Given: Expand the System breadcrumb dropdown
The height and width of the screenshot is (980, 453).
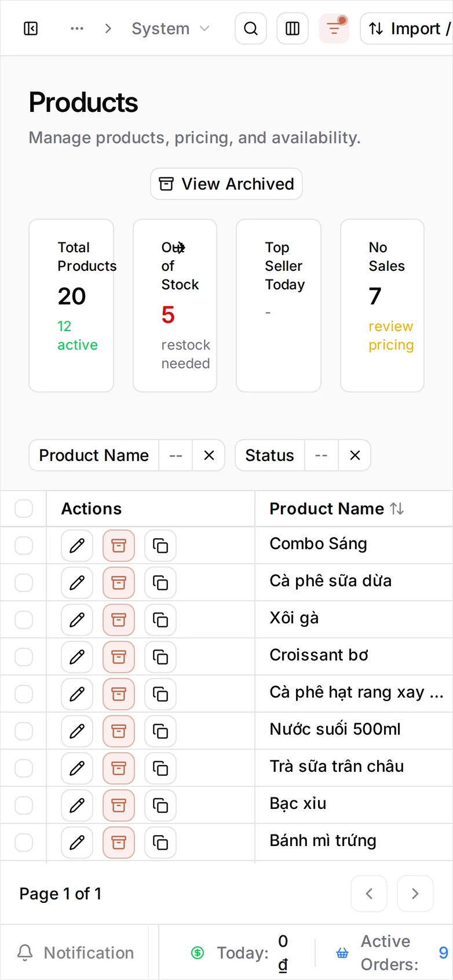Looking at the screenshot, I should pos(170,28).
